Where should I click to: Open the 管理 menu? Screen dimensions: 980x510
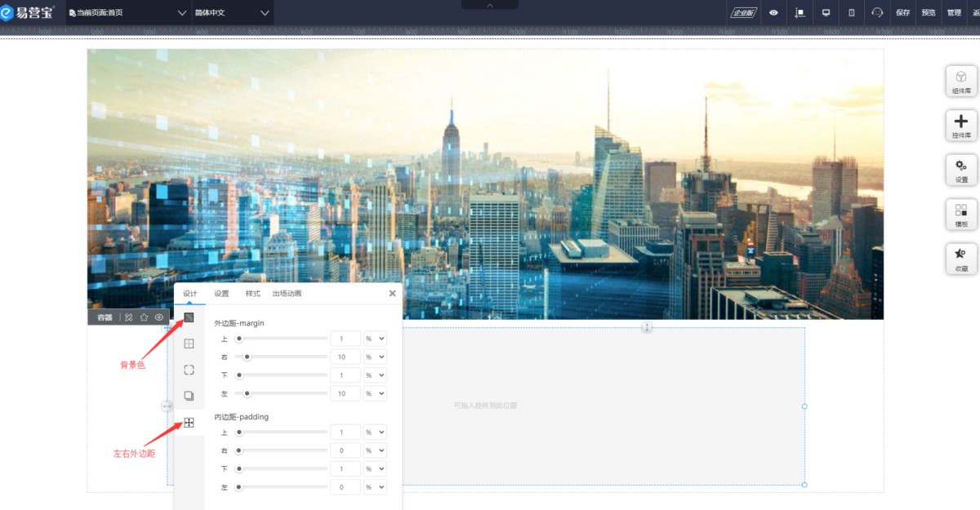954,12
